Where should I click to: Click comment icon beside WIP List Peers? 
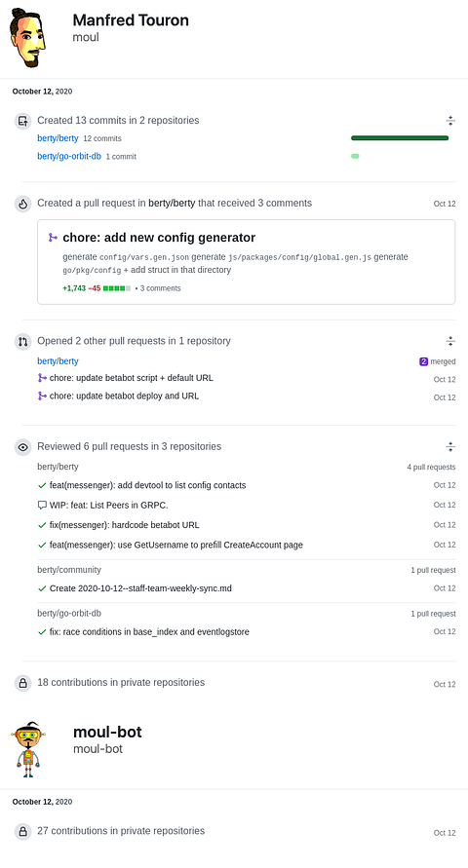[42, 505]
